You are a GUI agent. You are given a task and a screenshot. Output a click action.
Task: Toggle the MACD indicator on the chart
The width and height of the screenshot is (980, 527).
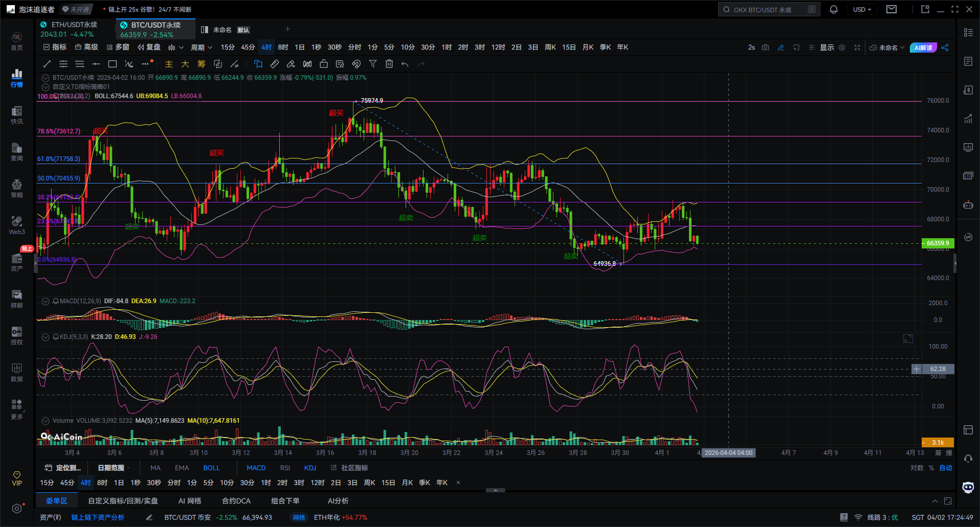[x=256, y=468]
